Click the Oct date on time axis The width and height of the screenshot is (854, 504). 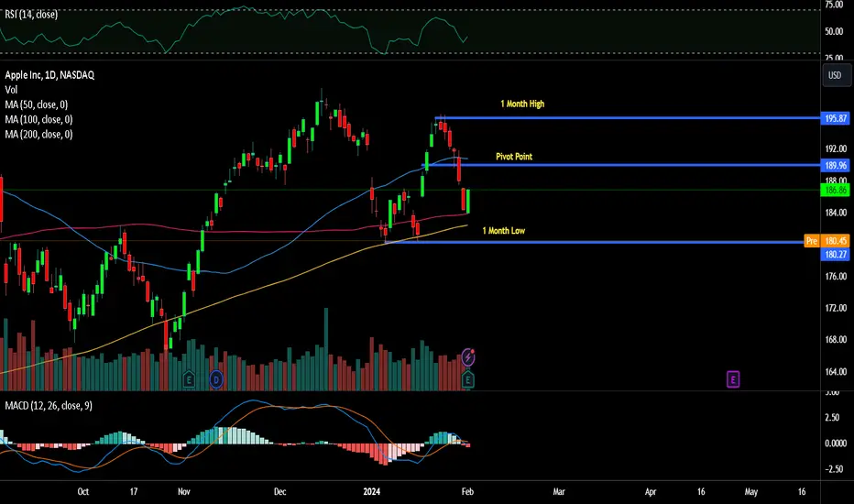(83, 492)
